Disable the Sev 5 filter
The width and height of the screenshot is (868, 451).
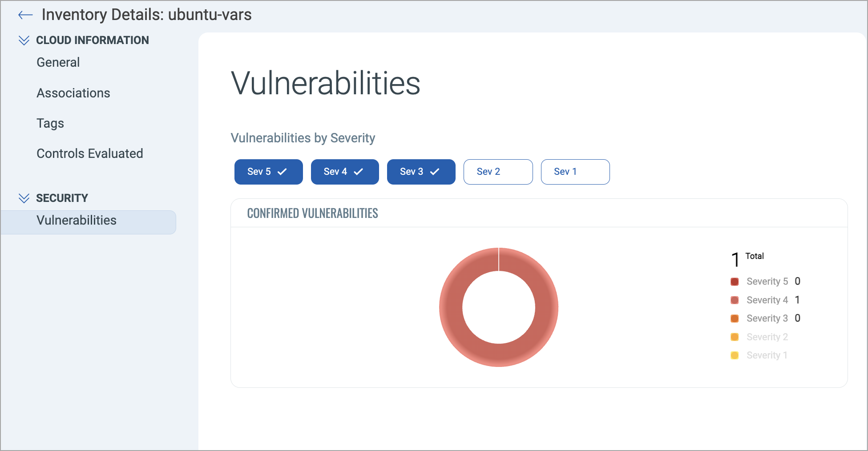[x=268, y=172]
